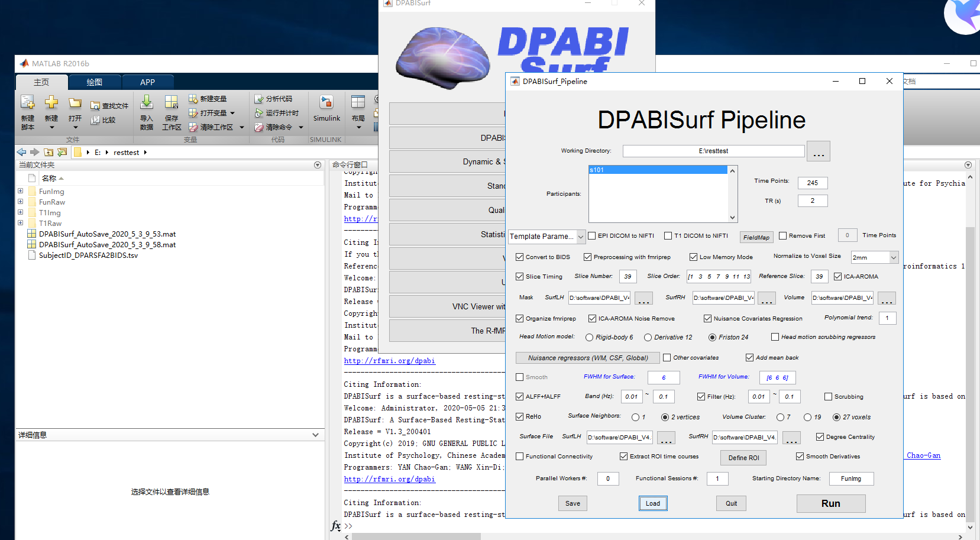
Task: Toggle the Slice Timing checkbox
Action: (x=519, y=276)
